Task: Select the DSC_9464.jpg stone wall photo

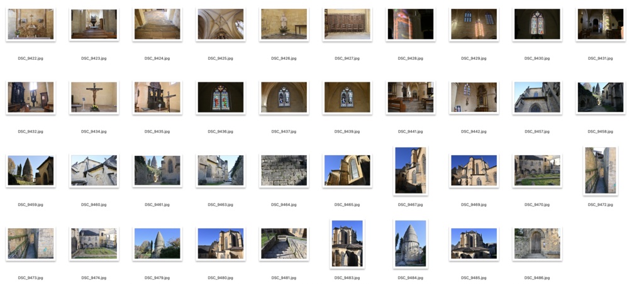Action: [284, 170]
